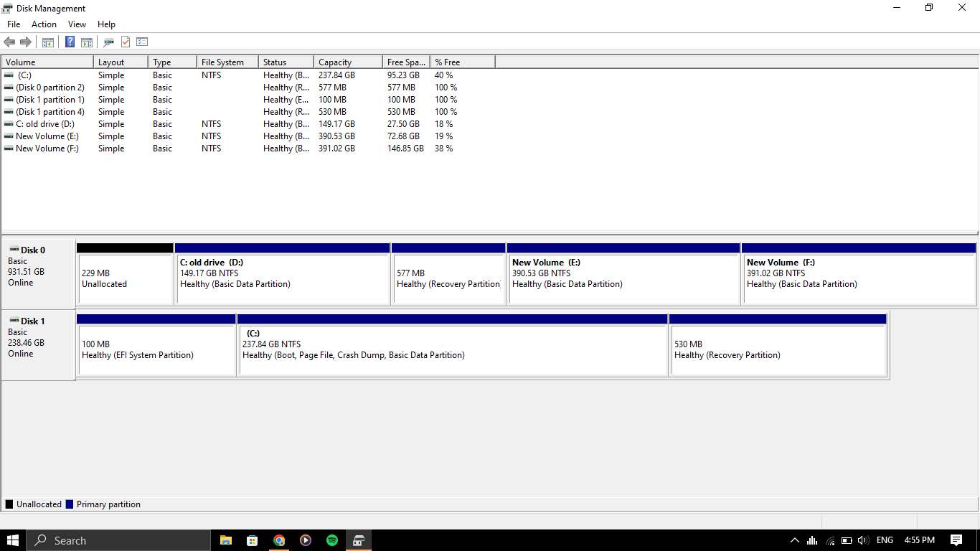Sort by the % Free column header
Image resolution: width=980 pixels, height=551 pixels.
coord(462,62)
